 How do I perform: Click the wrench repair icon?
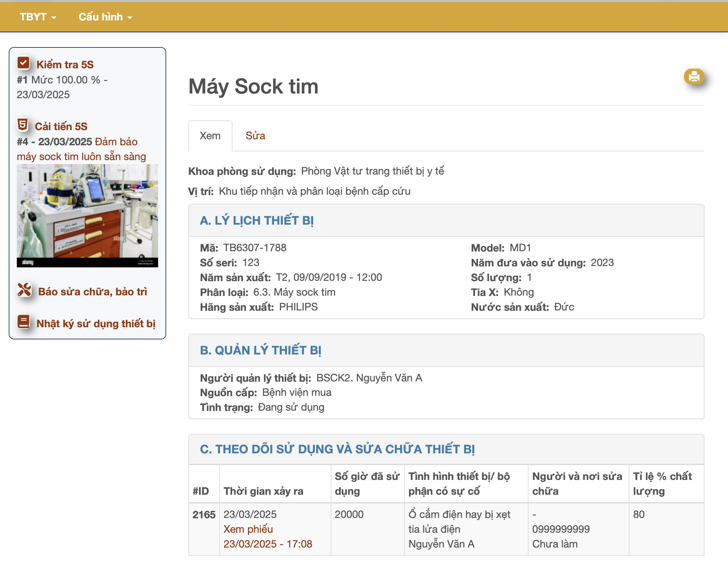click(x=24, y=290)
